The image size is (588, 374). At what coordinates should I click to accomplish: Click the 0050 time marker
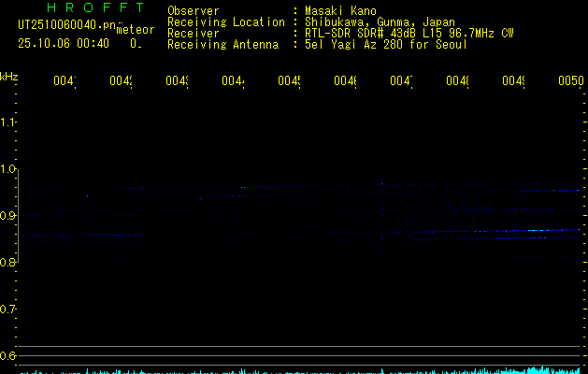point(571,80)
